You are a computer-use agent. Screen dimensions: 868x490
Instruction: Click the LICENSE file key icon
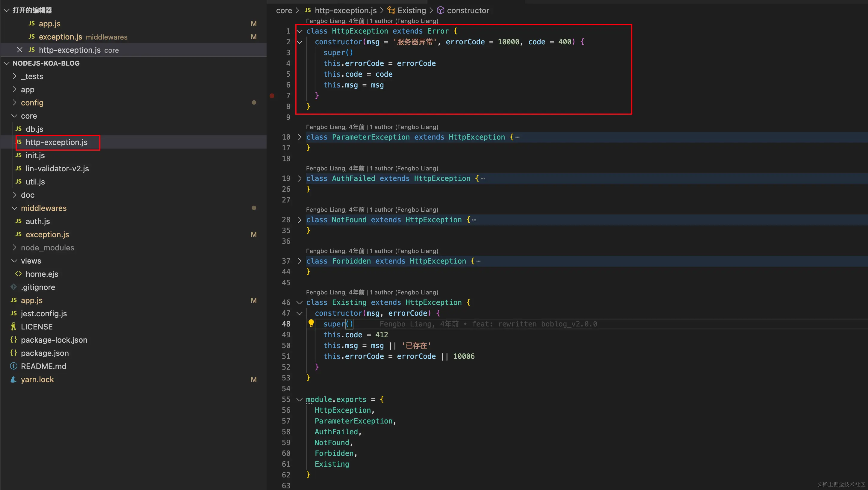pos(13,326)
